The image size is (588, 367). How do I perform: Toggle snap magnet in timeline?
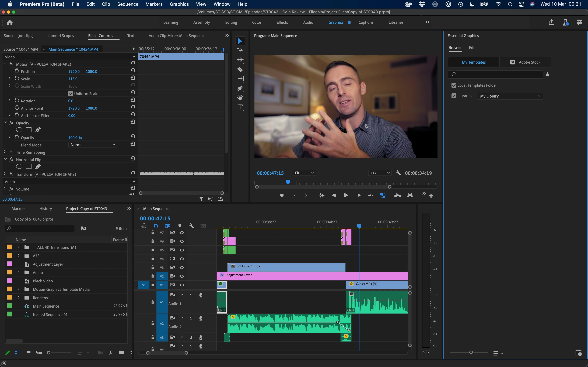[x=156, y=226]
